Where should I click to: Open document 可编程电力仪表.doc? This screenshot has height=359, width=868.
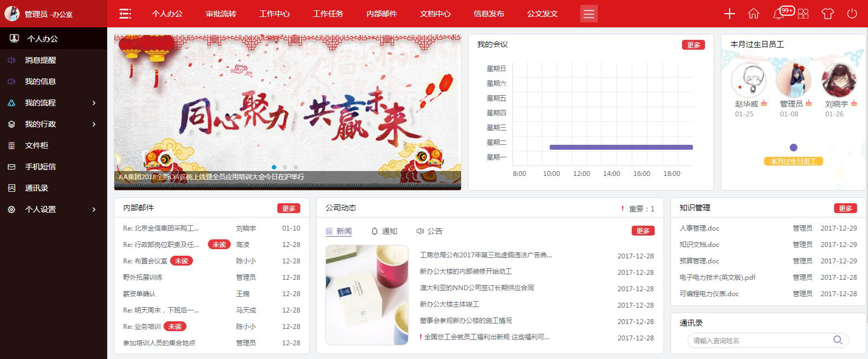(709, 294)
